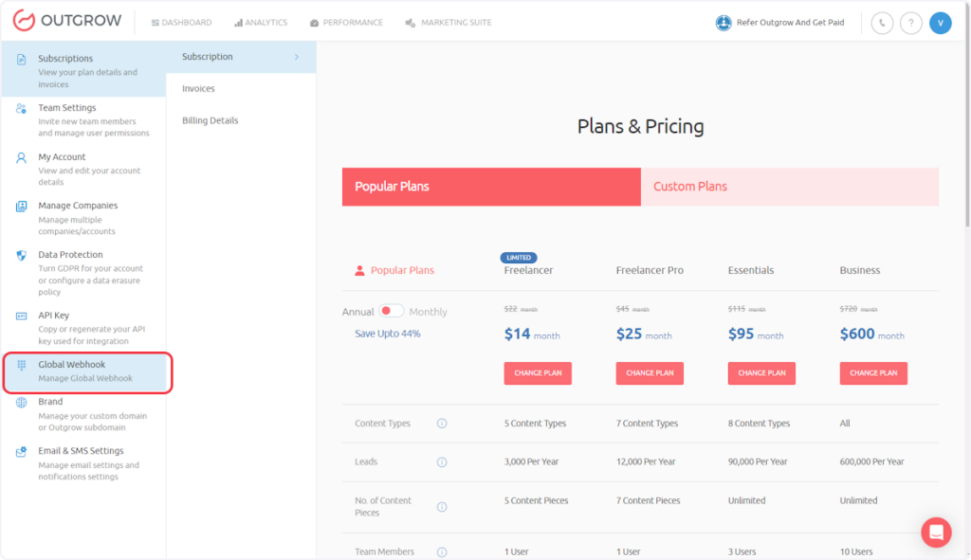Click the info icon beside Content Types

442,424
